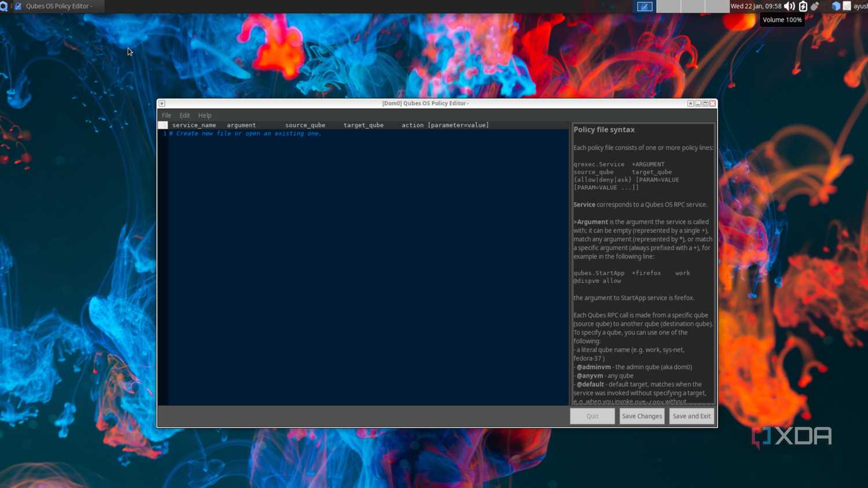
Task: Click the volume speaker icon in panel
Action: tap(789, 6)
